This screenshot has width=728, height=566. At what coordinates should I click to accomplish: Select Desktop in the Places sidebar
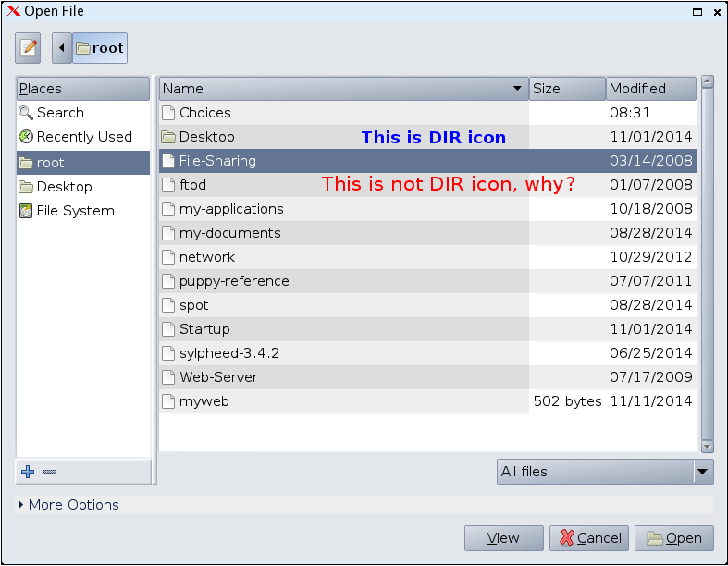coord(83,187)
